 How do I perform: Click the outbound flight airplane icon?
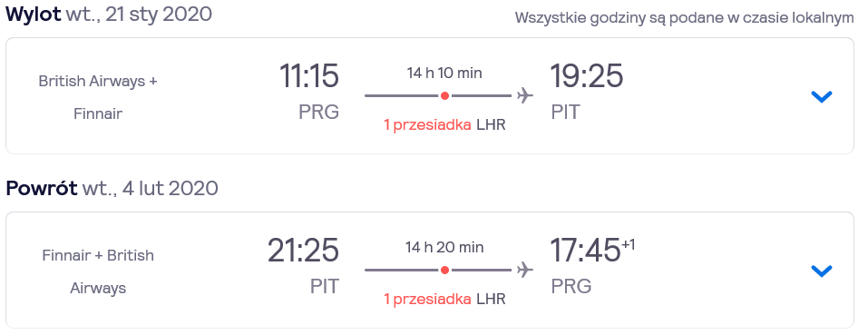click(525, 96)
